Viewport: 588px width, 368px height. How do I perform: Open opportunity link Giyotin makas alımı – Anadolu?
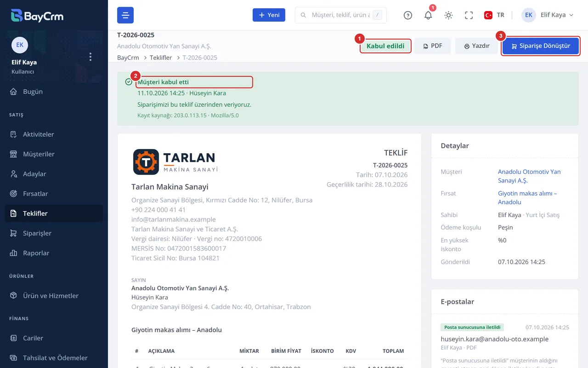[x=527, y=198]
